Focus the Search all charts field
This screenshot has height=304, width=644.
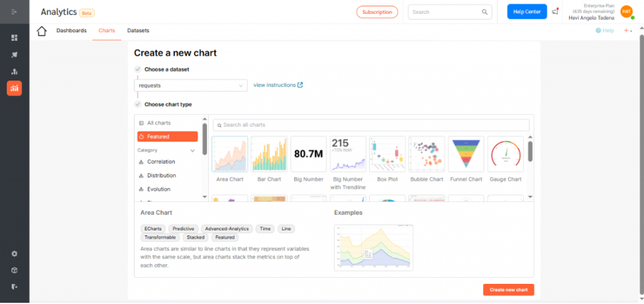point(371,125)
